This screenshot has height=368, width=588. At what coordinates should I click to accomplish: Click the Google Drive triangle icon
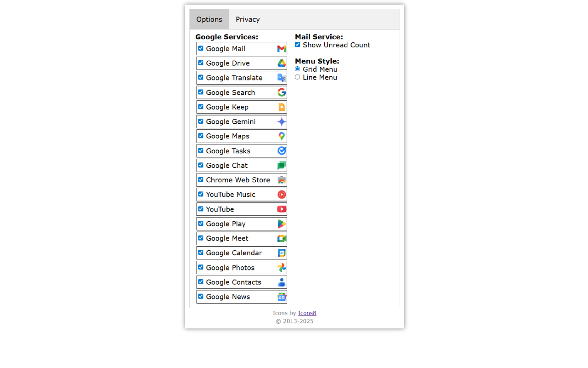pos(282,63)
